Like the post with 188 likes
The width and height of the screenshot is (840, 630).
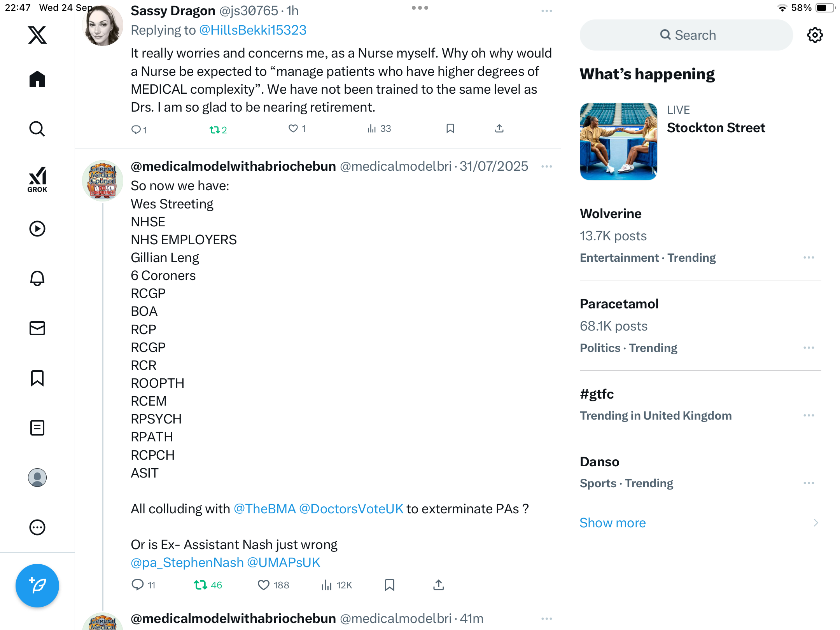(264, 585)
